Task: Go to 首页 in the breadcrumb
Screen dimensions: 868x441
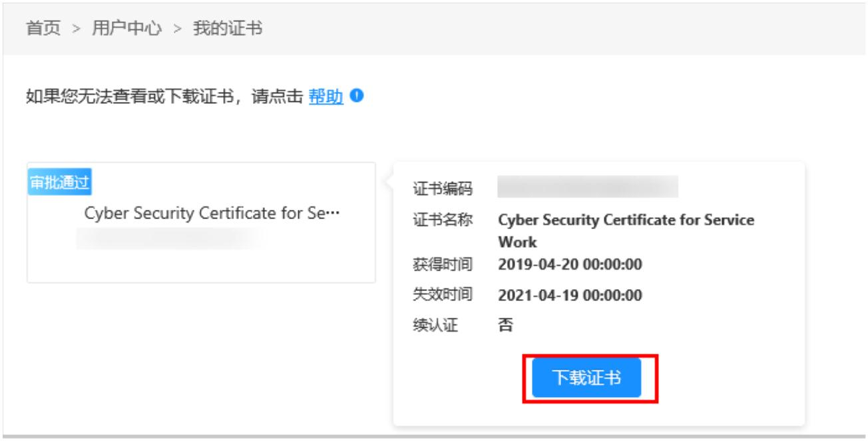Action: coord(43,29)
